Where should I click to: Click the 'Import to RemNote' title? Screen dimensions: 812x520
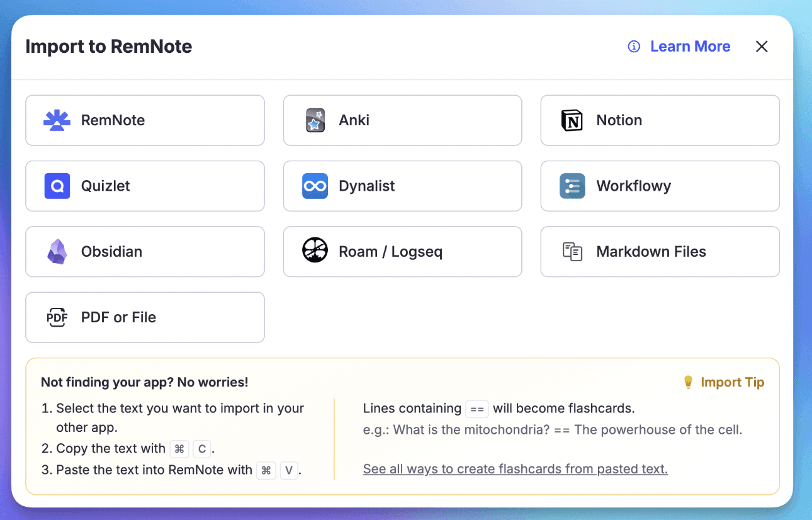tap(108, 47)
